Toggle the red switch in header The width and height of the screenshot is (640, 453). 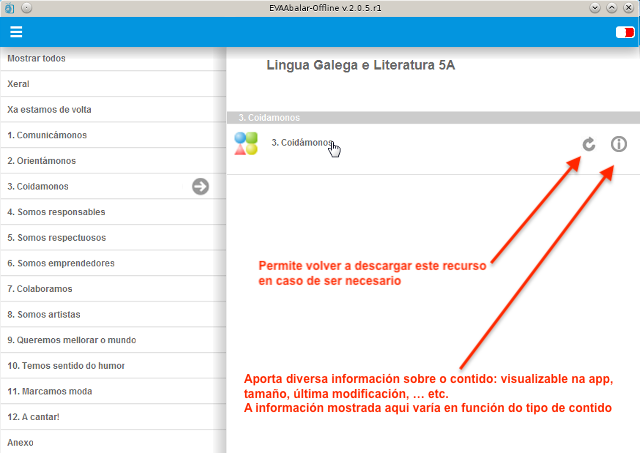coord(624,32)
